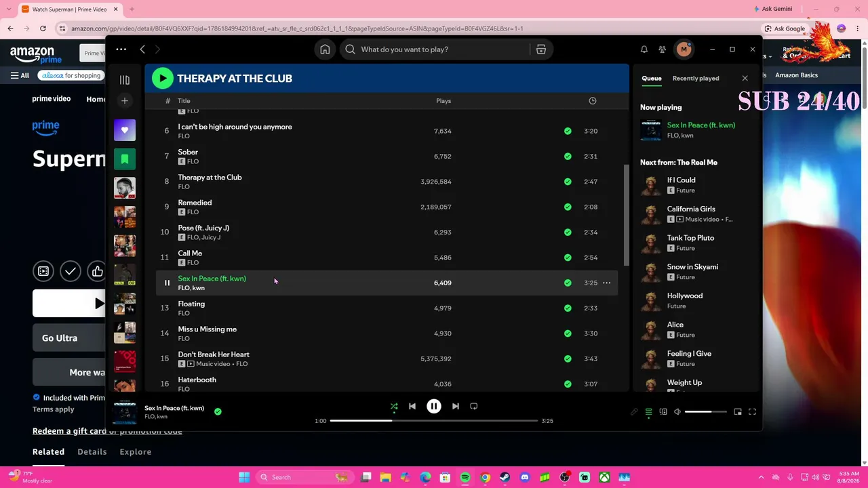
Task: Toggle saved check on Remedied
Action: click(568, 207)
